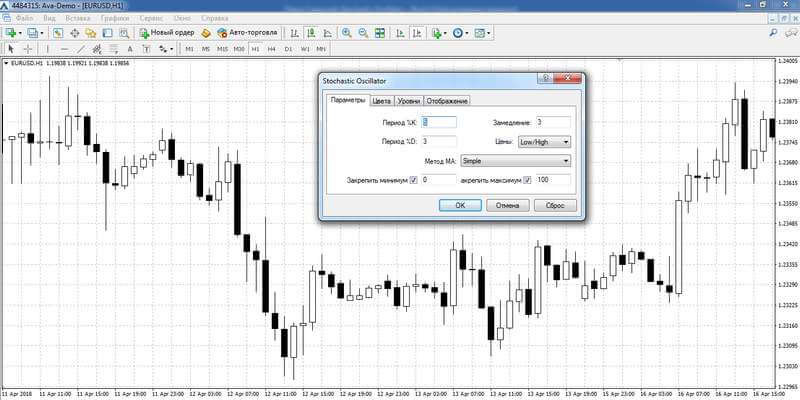Open the Navigator folder-star icon
The height and width of the screenshot is (400, 800).
pyautogui.click(x=91, y=33)
